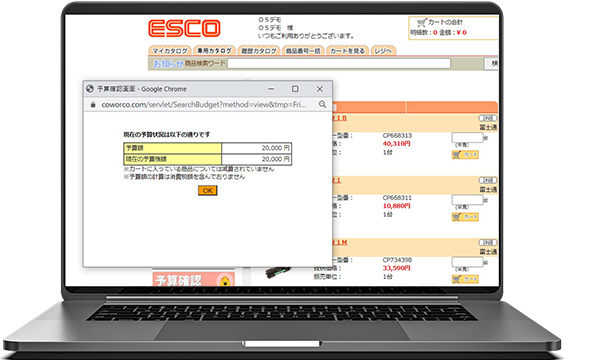Open the マイカタログ tab
Image resolution: width=600 pixels, height=360 pixels.
coord(170,50)
